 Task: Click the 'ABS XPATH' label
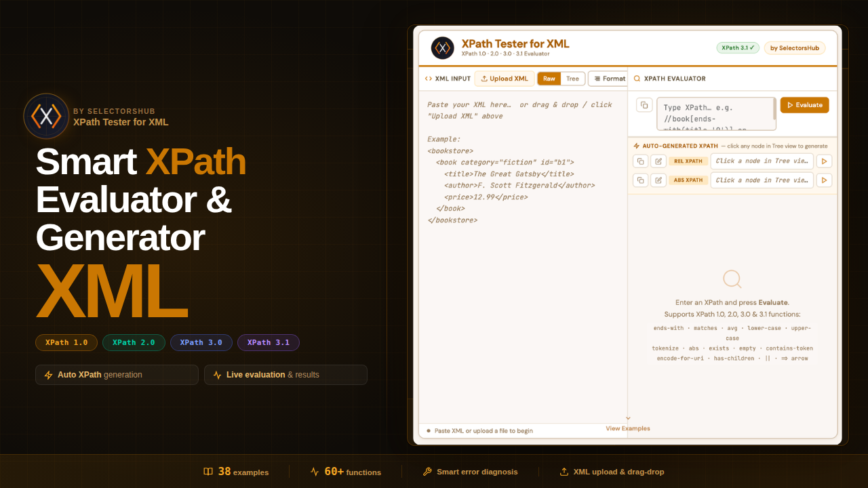pos(688,180)
